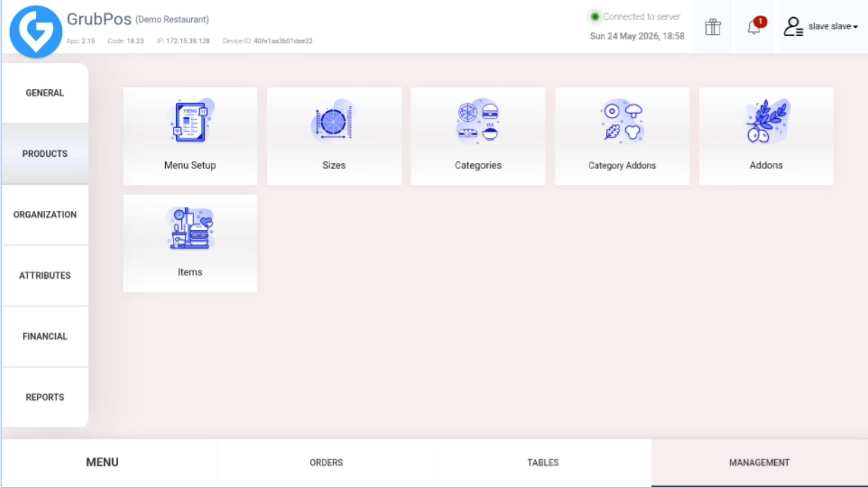The image size is (868, 488).
Task: Select the PRODUCTS sidebar section
Action: tap(45, 154)
